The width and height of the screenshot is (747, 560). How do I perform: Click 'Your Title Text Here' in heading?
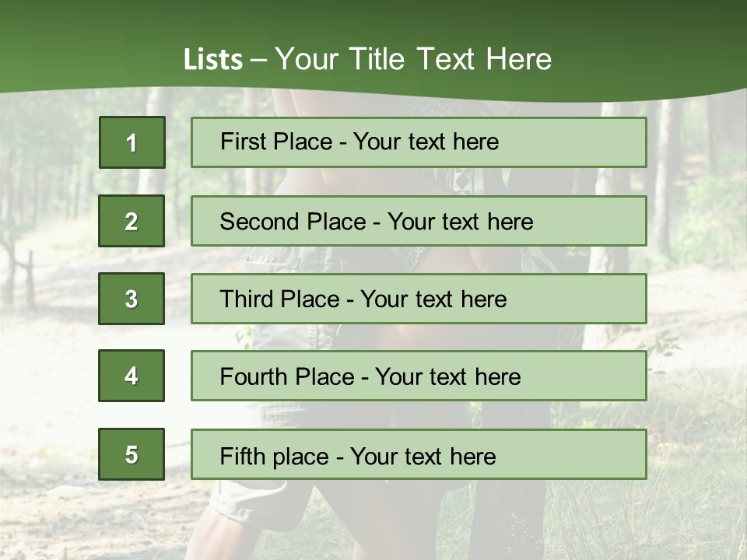(x=413, y=59)
